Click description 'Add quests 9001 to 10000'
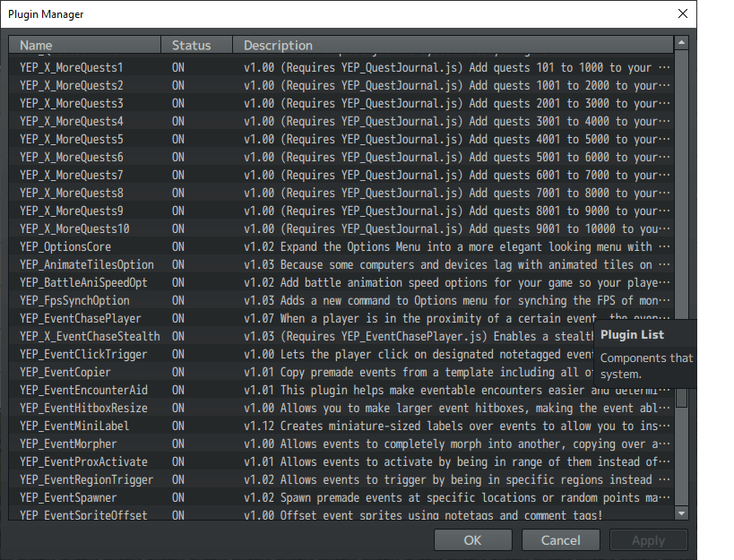The height and width of the screenshot is (560, 734). (x=542, y=228)
